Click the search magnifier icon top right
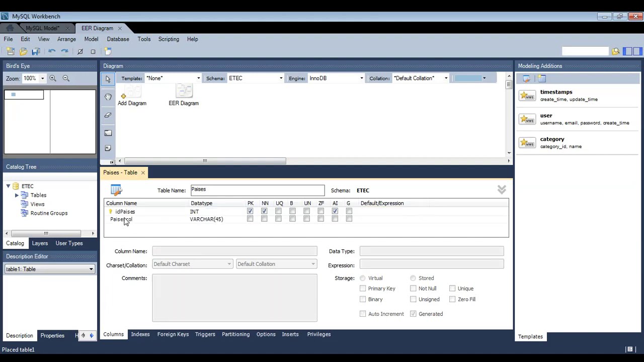The height and width of the screenshot is (362, 644). [x=615, y=51]
